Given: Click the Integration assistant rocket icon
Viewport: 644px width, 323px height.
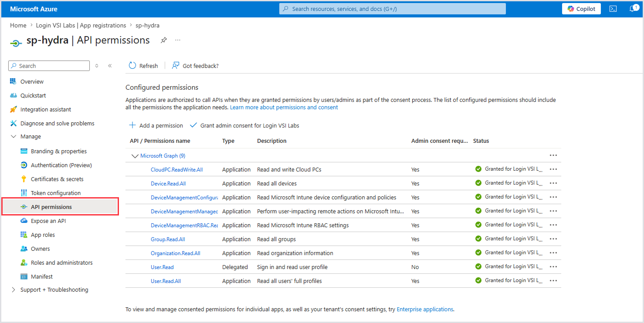Looking at the screenshot, I should tap(13, 109).
